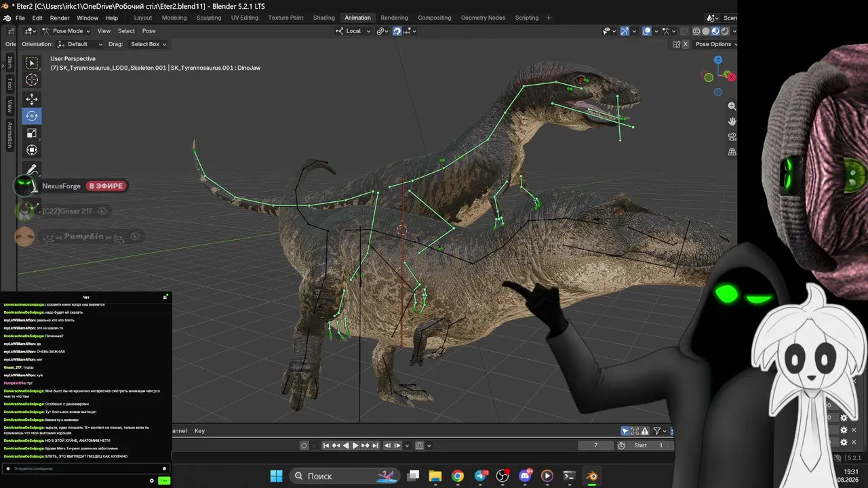The image size is (868, 488).
Task: Click the pan hand icon in the viewport
Action: (x=732, y=121)
